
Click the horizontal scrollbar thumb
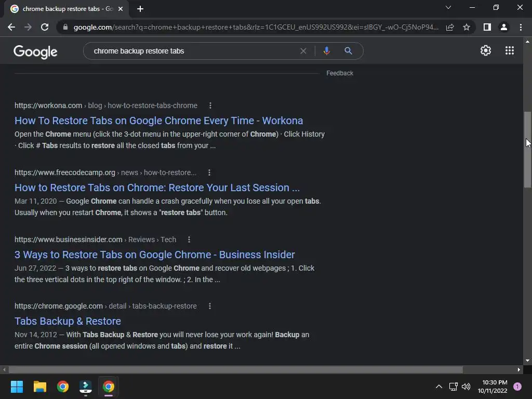pyautogui.click(x=236, y=369)
